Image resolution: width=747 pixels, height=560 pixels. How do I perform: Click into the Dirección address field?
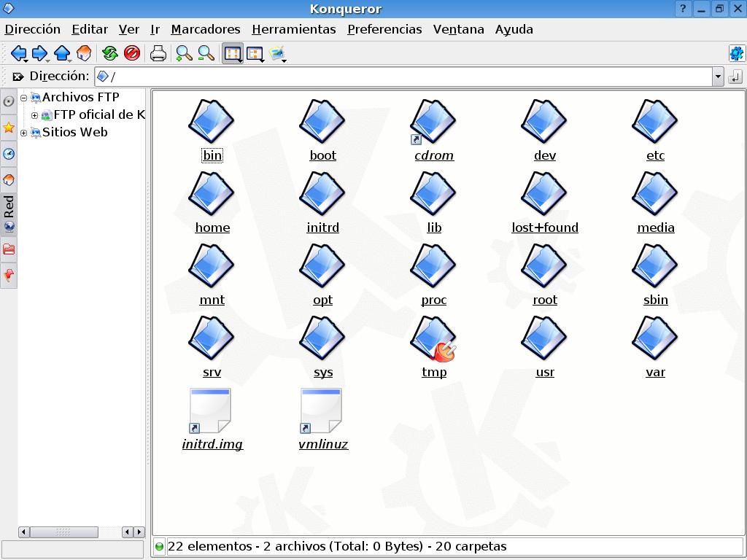(403, 77)
